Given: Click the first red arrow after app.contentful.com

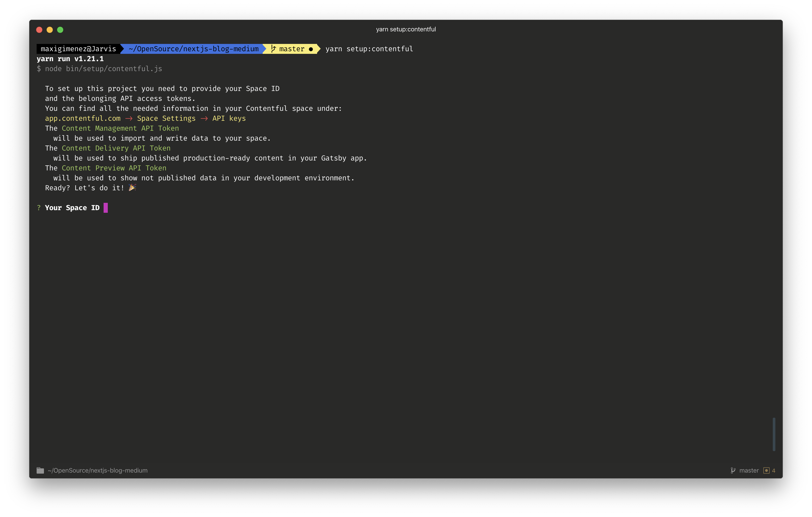Looking at the screenshot, I should (x=129, y=119).
